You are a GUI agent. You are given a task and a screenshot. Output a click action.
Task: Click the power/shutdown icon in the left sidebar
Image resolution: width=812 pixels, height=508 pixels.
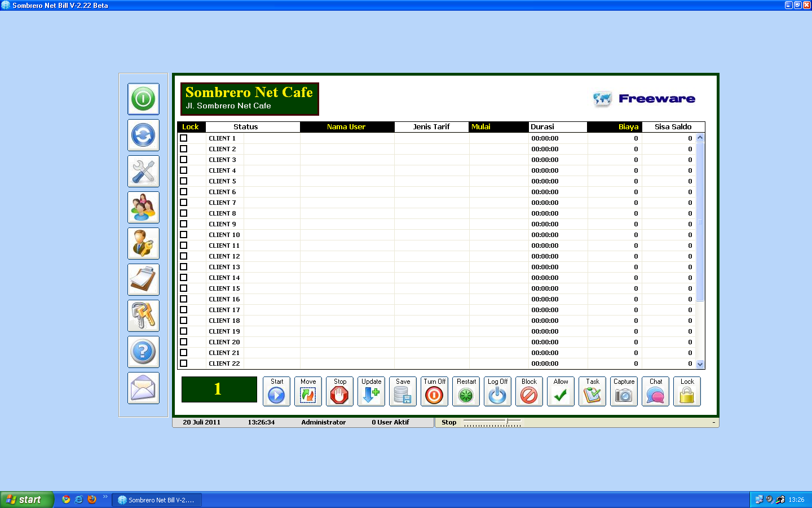point(143,99)
